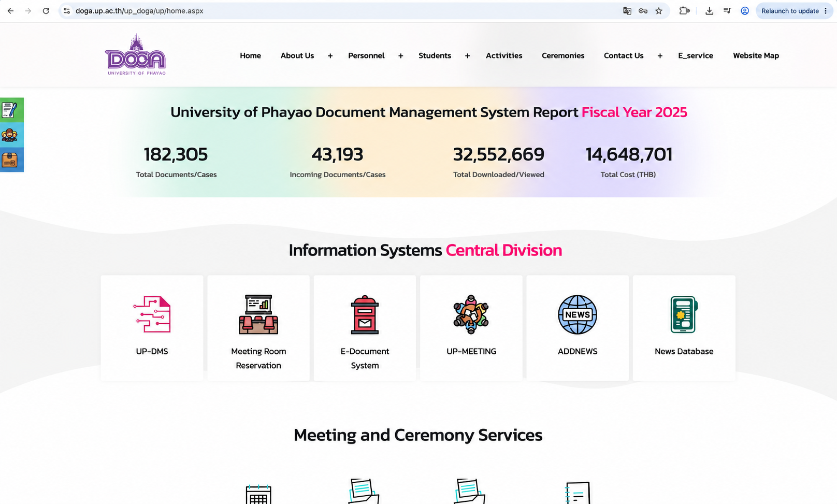
Task: Click the E-Document System label
Action: [365, 358]
